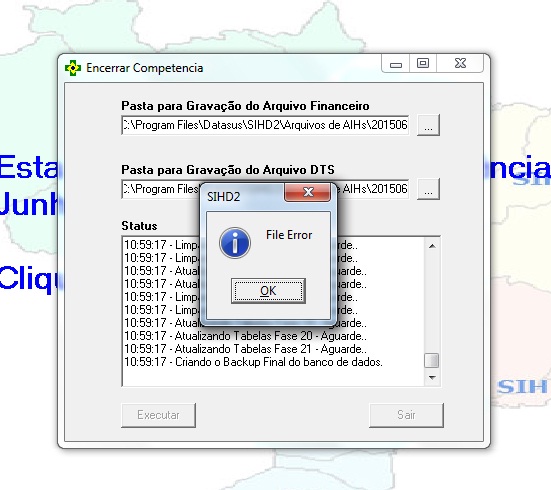Click the Status log scroll-up arrow

click(432, 246)
